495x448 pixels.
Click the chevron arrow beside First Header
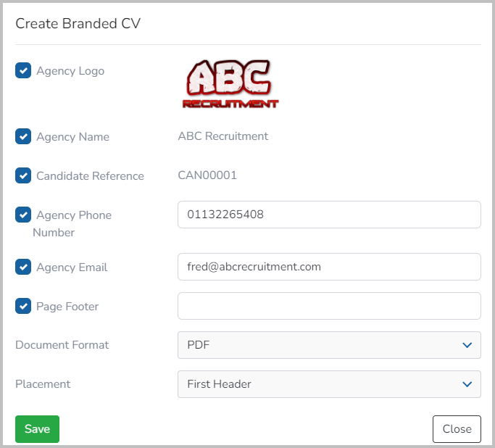467,384
